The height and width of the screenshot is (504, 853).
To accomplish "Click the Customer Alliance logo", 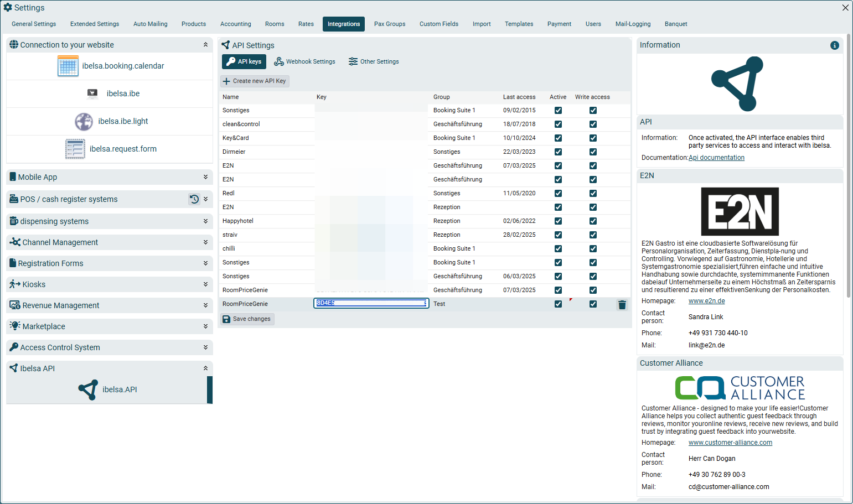I will tap(740, 388).
